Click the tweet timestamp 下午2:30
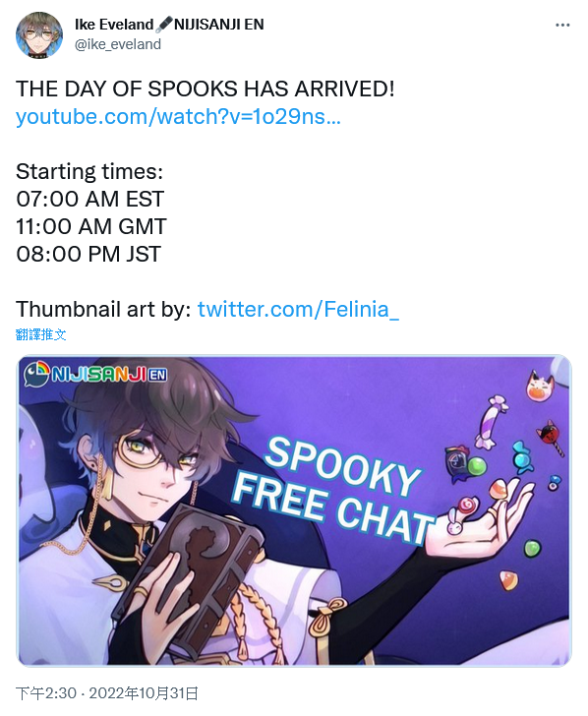The width and height of the screenshot is (588, 716). pos(45,693)
